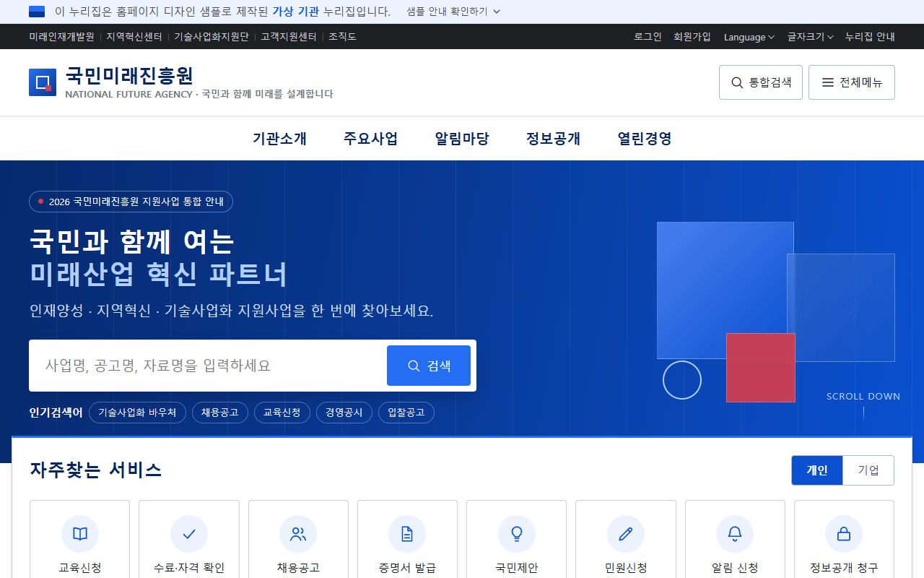The height and width of the screenshot is (578, 924).
Task: Open the 조직도 link
Action: pyautogui.click(x=343, y=37)
